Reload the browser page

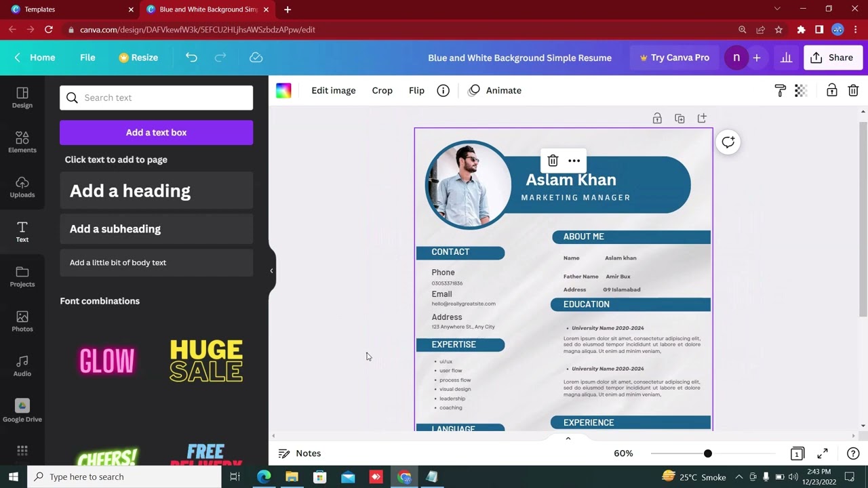49,30
